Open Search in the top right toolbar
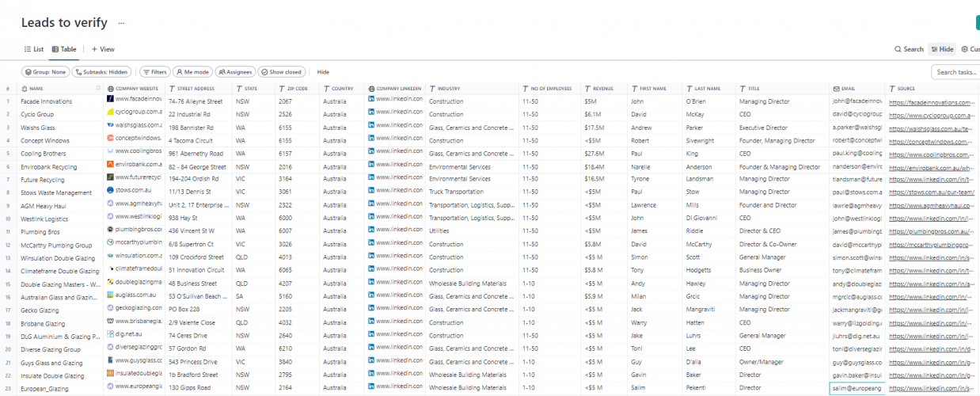Viewport: 980px width, 396px height. 909,49
